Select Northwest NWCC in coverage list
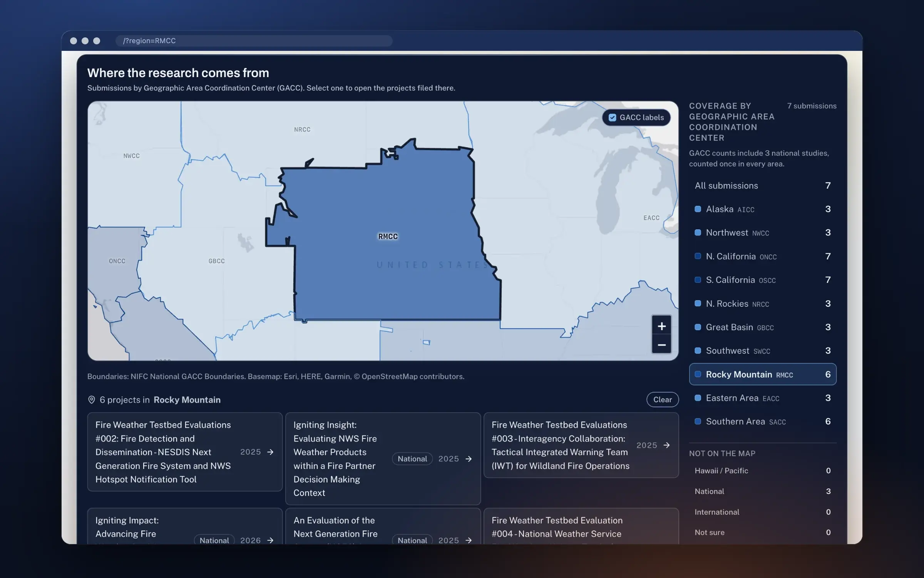This screenshot has width=924, height=578. pyautogui.click(x=762, y=233)
